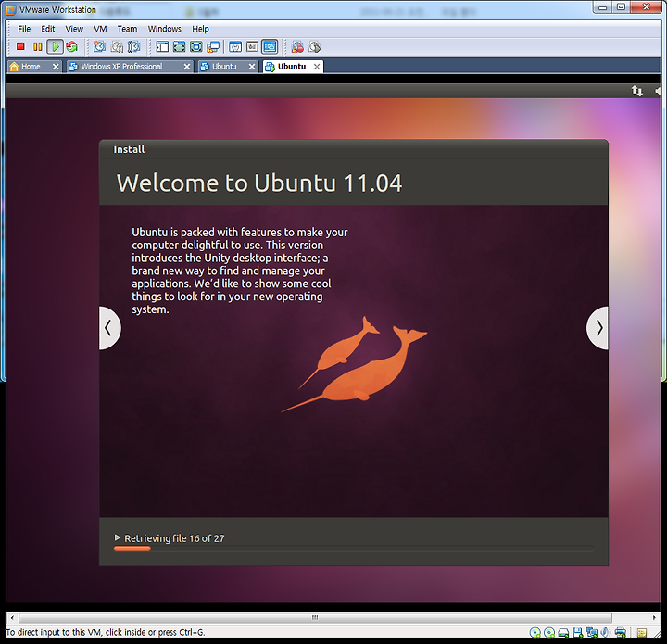Show the summary view icon
The height and width of the screenshot is (644, 667).
point(235,46)
